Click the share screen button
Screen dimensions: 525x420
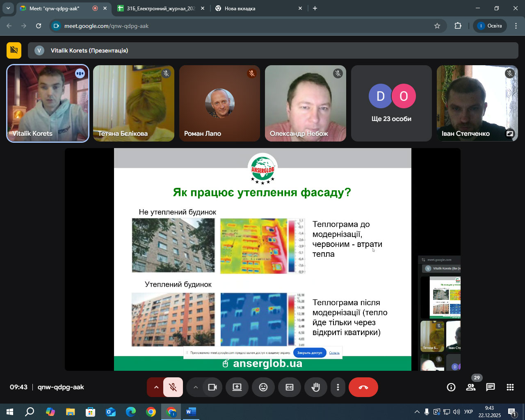point(237,387)
